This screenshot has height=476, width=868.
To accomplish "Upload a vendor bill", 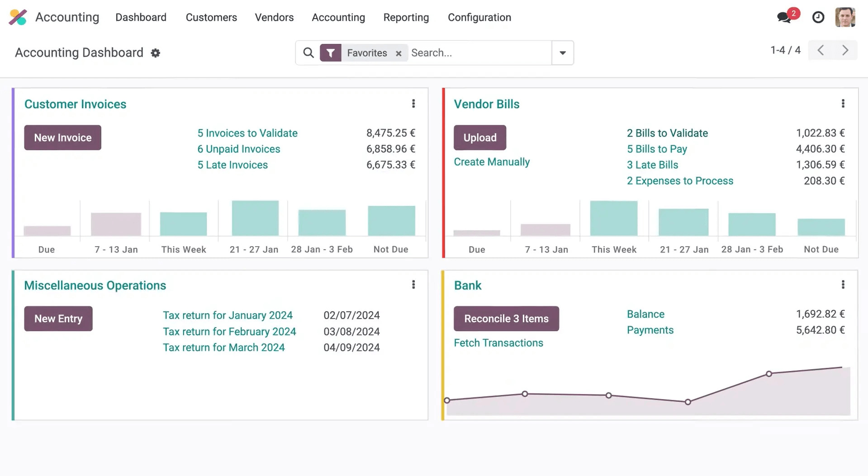I will 479,138.
